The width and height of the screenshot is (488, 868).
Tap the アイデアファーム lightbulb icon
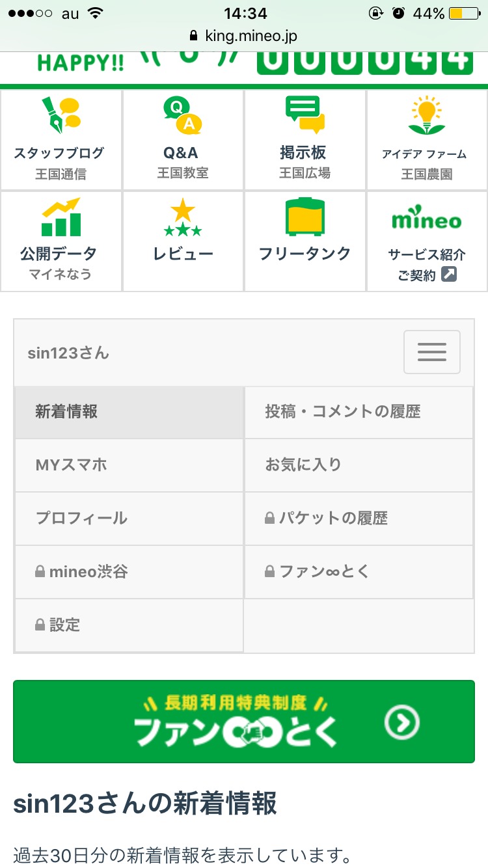pos(426,115)
